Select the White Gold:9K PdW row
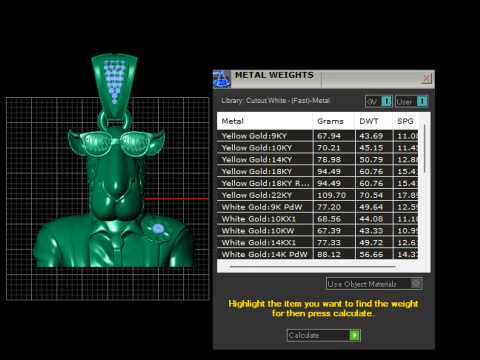480x360 pixels. point(317,207)
